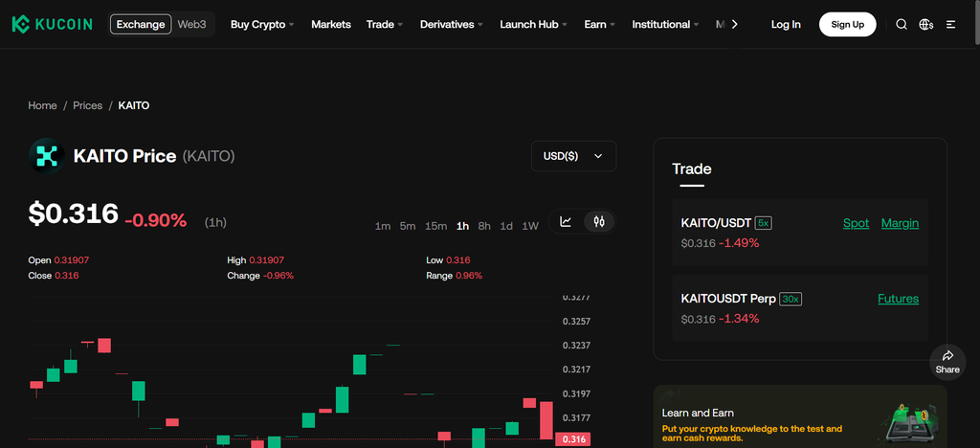Select the 1h chart interval
Viewport: 980px width, 448px height.
462,226
